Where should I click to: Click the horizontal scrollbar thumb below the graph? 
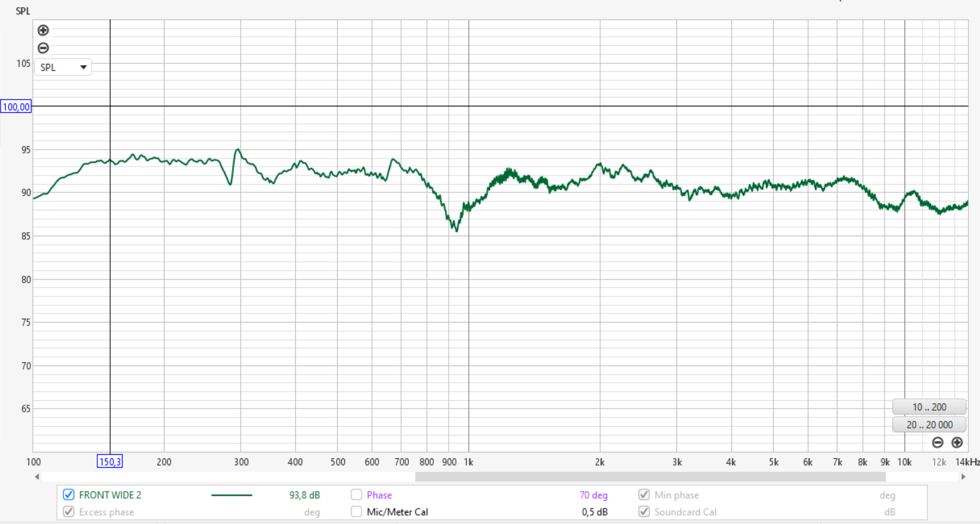coord(650,477)
